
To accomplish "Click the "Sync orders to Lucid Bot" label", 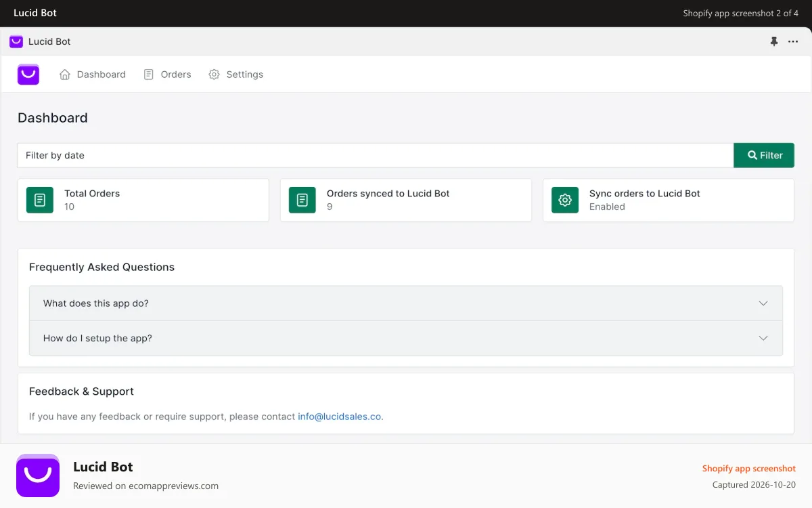I will [x=645, y=193].
